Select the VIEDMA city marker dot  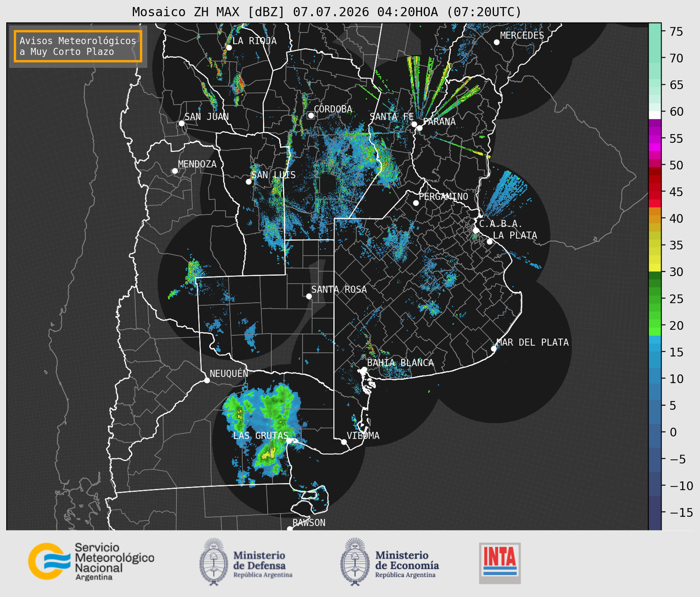344,442
